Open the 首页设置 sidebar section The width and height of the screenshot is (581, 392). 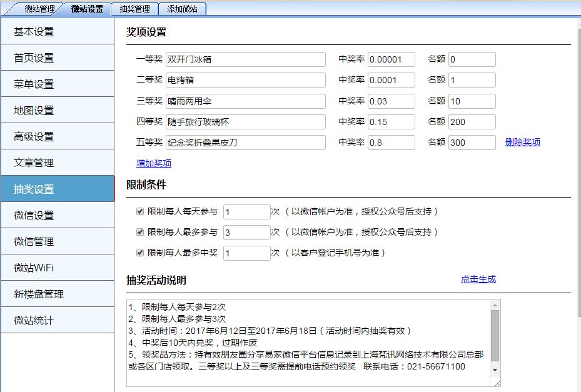point(58,57)
